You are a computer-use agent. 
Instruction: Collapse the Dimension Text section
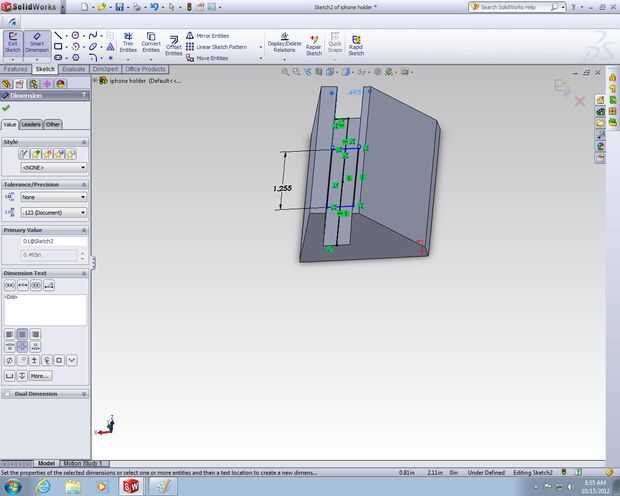click(x=84, y=273)
